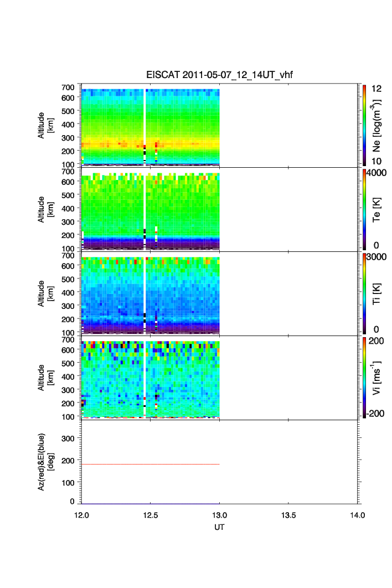This screenshot has height=588, width=392.
Task: Click the 300 tick in Az/El panel
Action: tap(68, 438)
